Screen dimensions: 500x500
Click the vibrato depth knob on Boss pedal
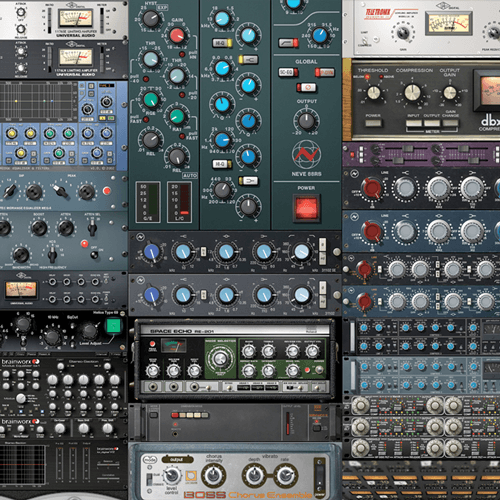pyautogui.click(x=254, y=476)
